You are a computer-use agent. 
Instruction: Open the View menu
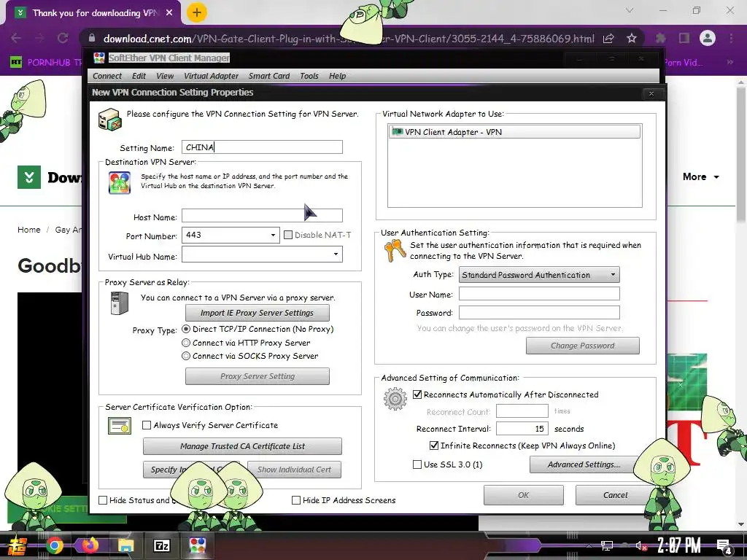[x=165, y=76]
